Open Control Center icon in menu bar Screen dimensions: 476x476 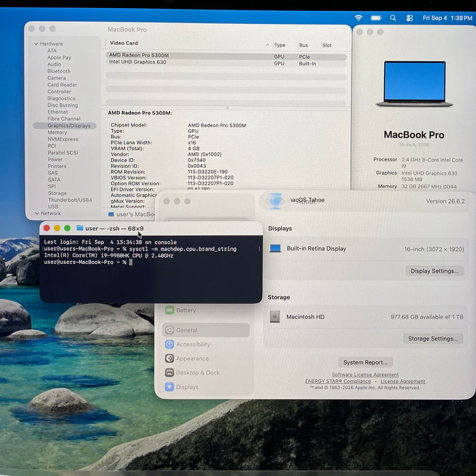pyautogui.click(x=409, y=18)
